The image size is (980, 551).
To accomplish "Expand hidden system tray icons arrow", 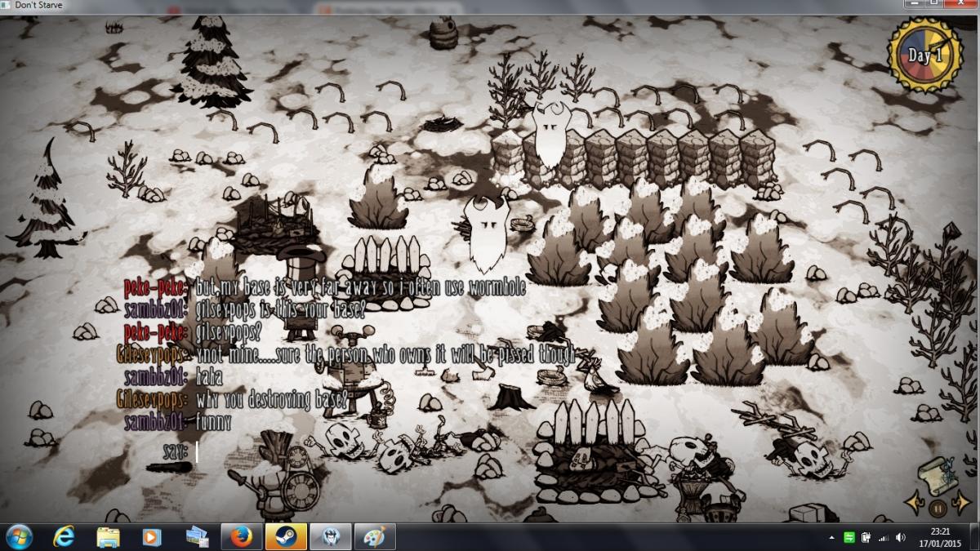I will pos(831,537).
